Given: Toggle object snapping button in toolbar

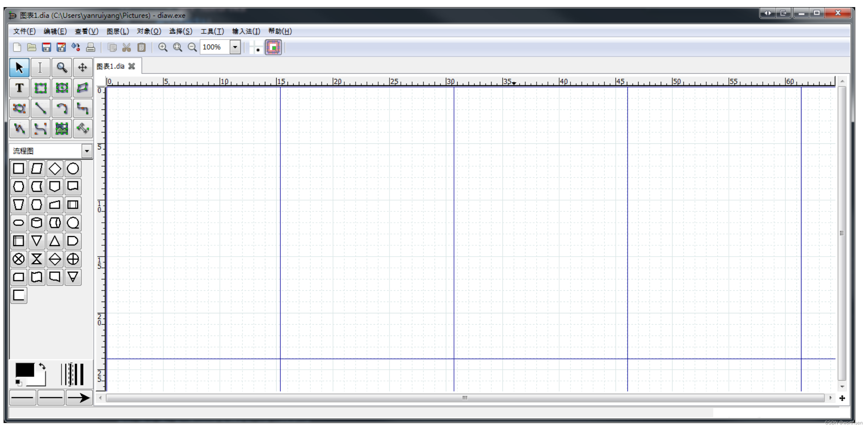Looking at the screenshot, I should (273, 47).
